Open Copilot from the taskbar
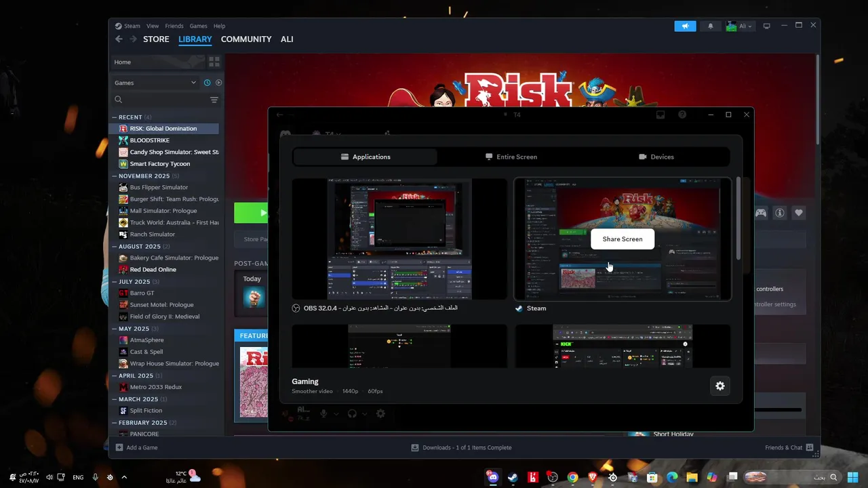 pyautogui.click(x=711, y=477)
